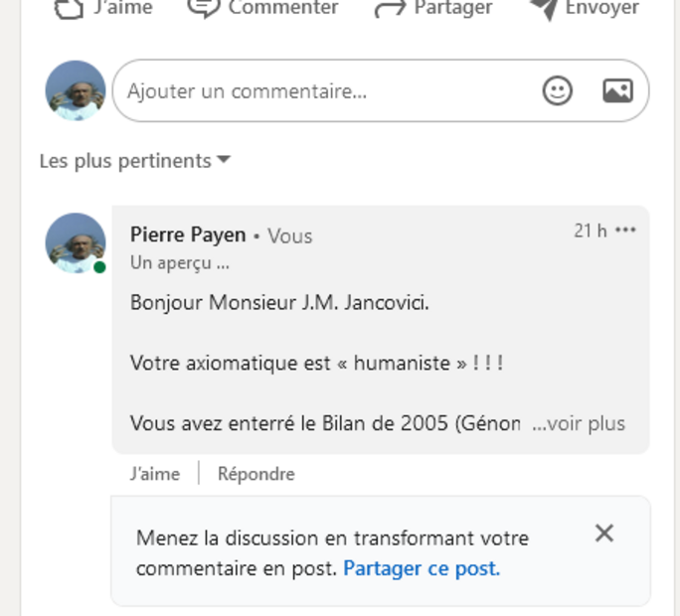The image size is (680, 616).
Task: Open the three-dot options on Pierre Payen's comment
Action: [625, 231]
